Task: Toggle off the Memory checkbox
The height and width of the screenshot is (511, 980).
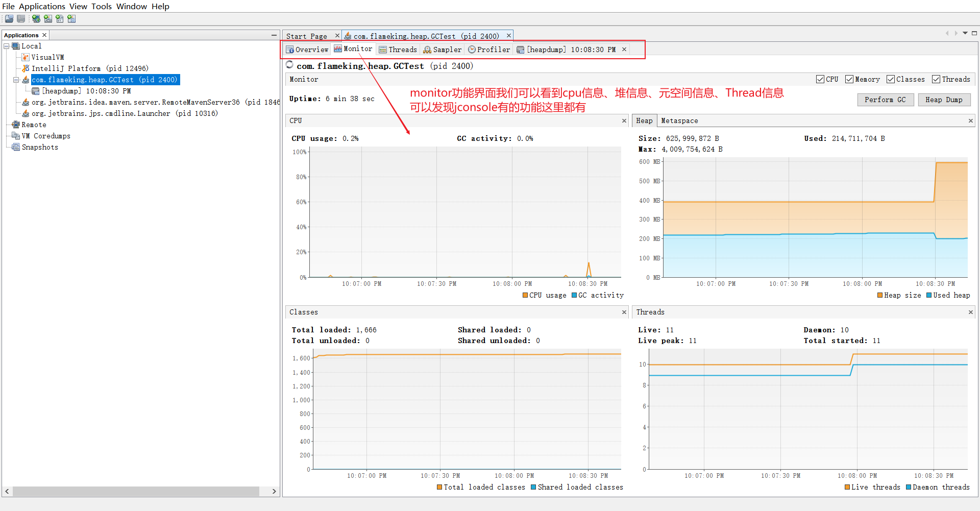Action: coord(849,79)
